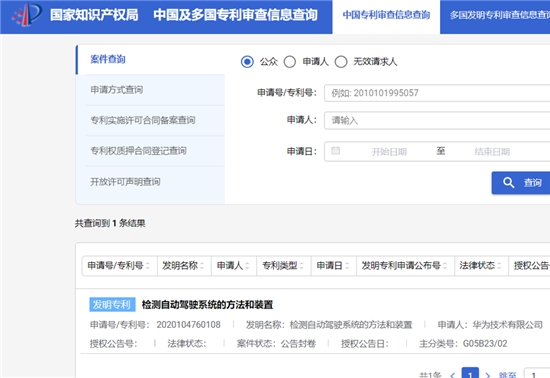Click the magnifier icon on the 查询 button

click(508, 182)
